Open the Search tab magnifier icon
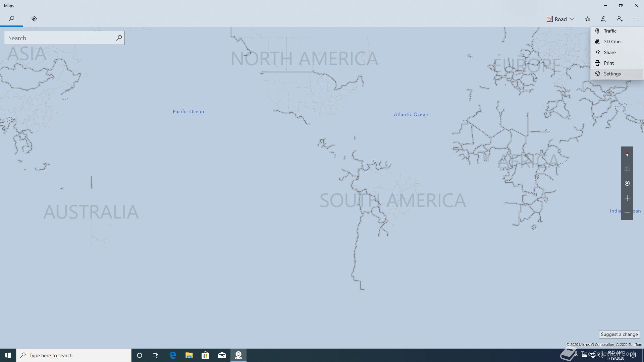The image size is (644, 362). (11, 19)
